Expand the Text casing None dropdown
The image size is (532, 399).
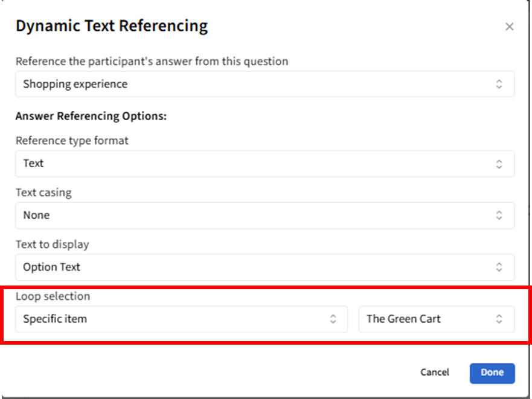(x=264, y=215)
